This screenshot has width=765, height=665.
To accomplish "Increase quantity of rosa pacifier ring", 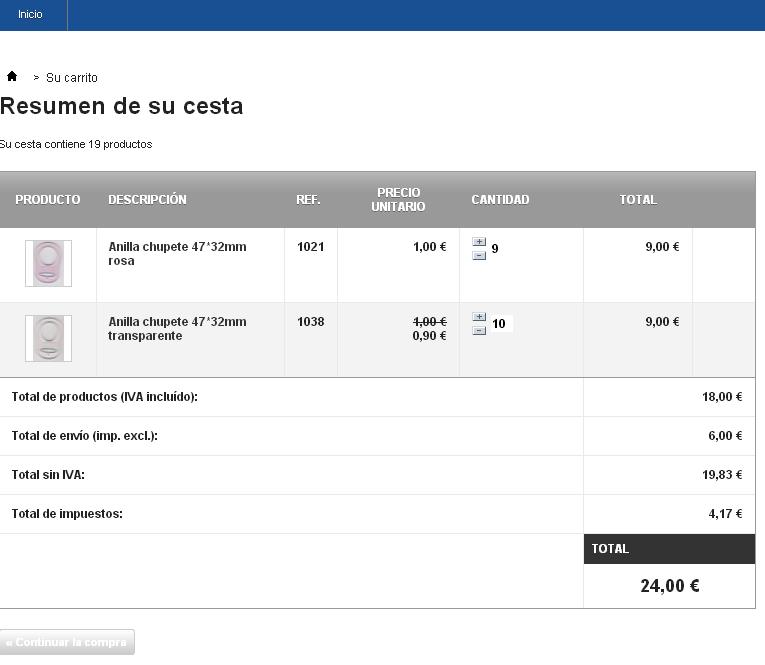I will [x=479, y=242].
